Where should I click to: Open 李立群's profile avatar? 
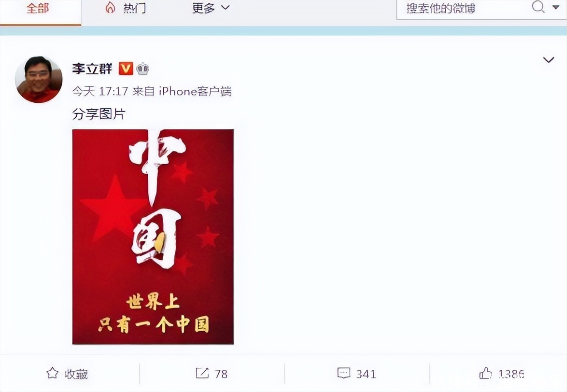click(x=39, y=80)
